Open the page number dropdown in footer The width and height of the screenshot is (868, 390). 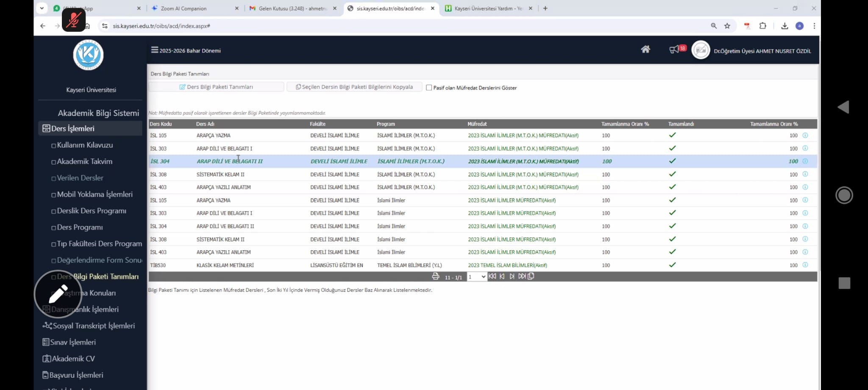(x=476, y=277)
